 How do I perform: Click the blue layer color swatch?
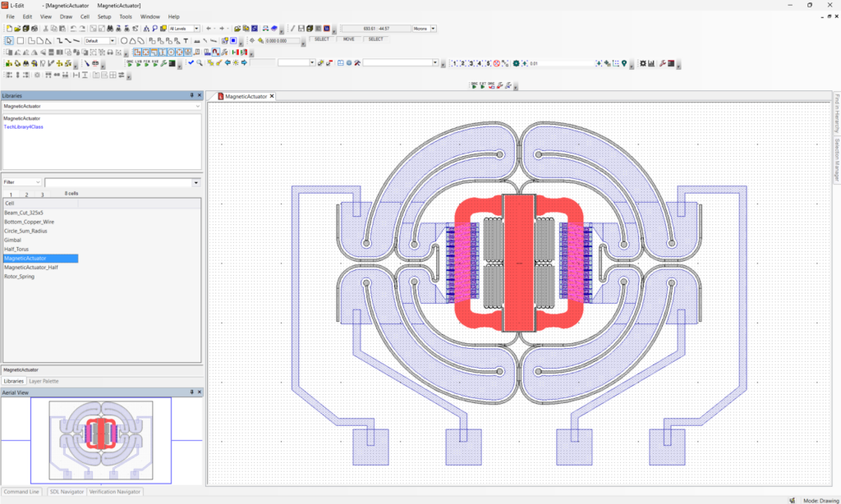(233, 39)
